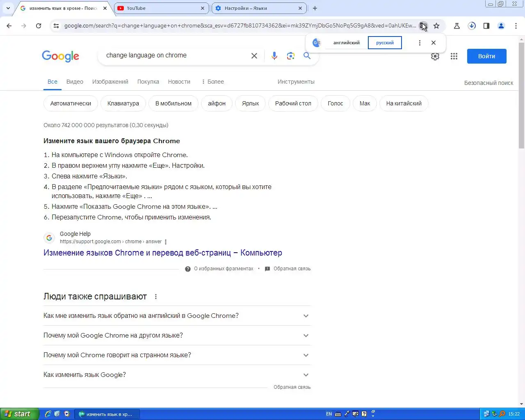Start voice search with microphone icon
This screenshot has width=525, height=420.
click(x=274, y=56)
